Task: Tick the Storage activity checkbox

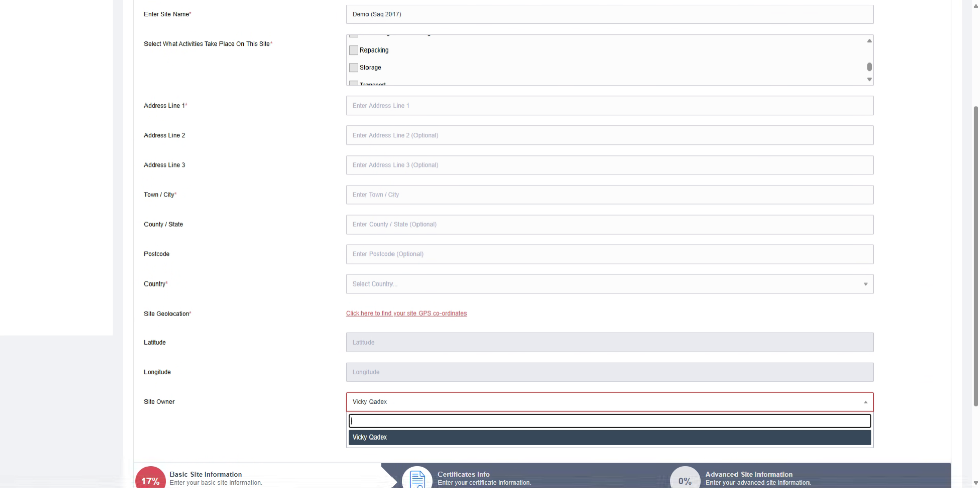Action: coord(353,67)
